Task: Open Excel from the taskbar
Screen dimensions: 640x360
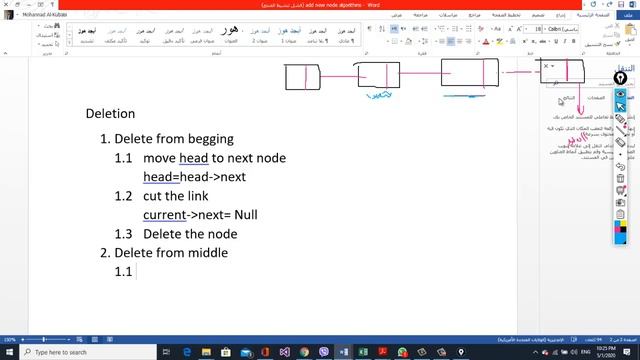Action: [363, 352]
